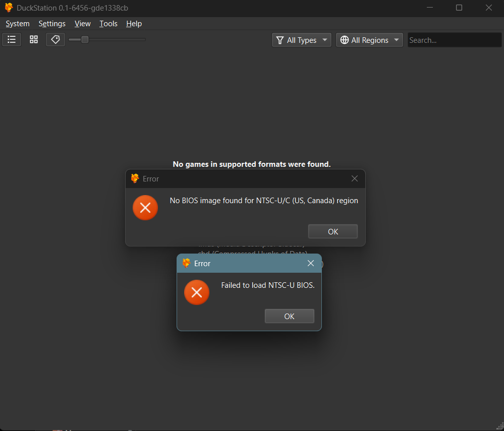Close the No BIOS image error dialog
This screenshot has width=504, height=431.
[x=355, y=178]
